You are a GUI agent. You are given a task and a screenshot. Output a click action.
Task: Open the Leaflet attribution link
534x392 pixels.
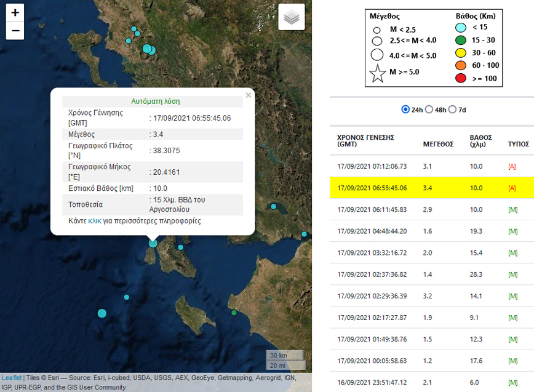pyautogui.click(x=12, y=378)
